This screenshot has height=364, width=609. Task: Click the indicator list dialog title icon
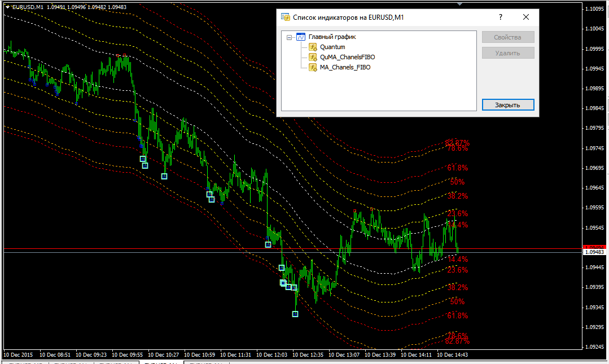click(286, 17)
